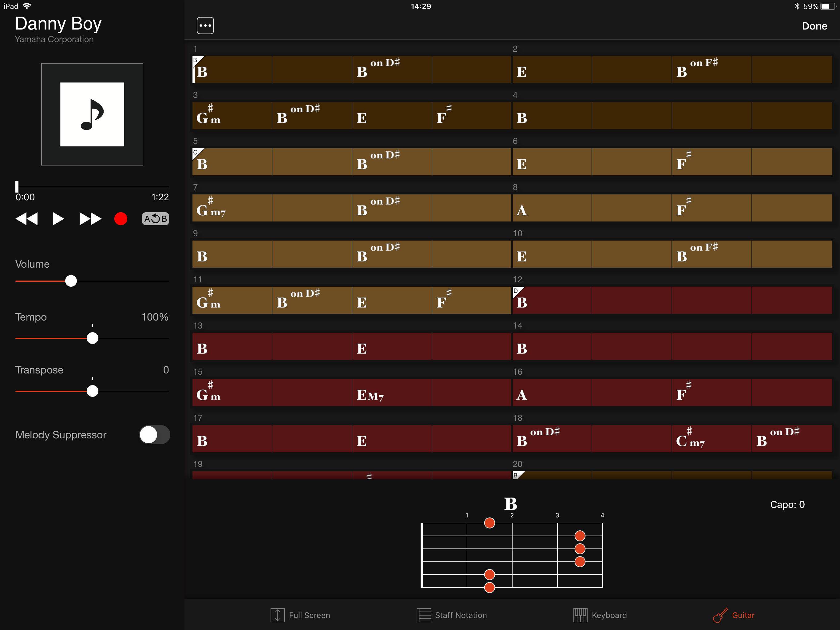Click the Tempo slider handle
Viewport: 840px width, 630px height.
click(93, 338)
